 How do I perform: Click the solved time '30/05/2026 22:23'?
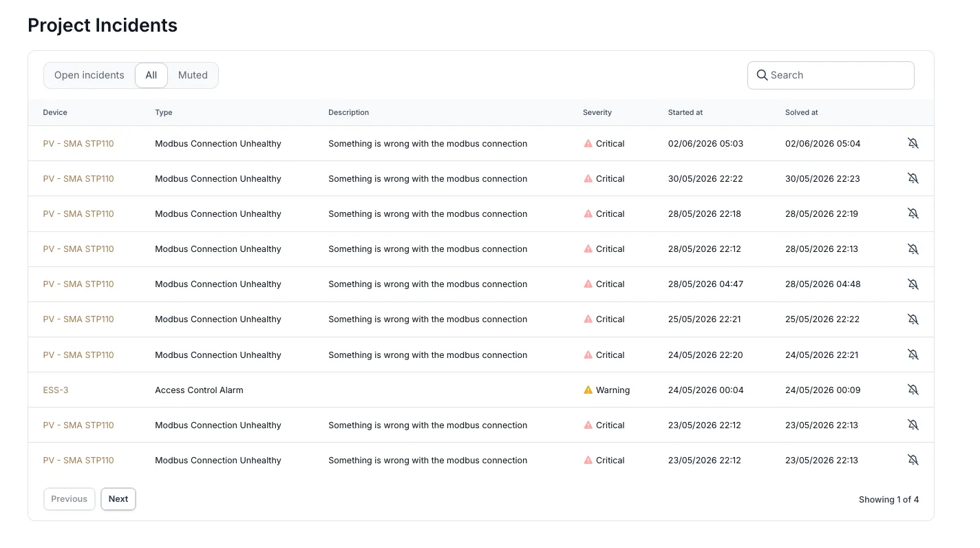coord(822,178)
